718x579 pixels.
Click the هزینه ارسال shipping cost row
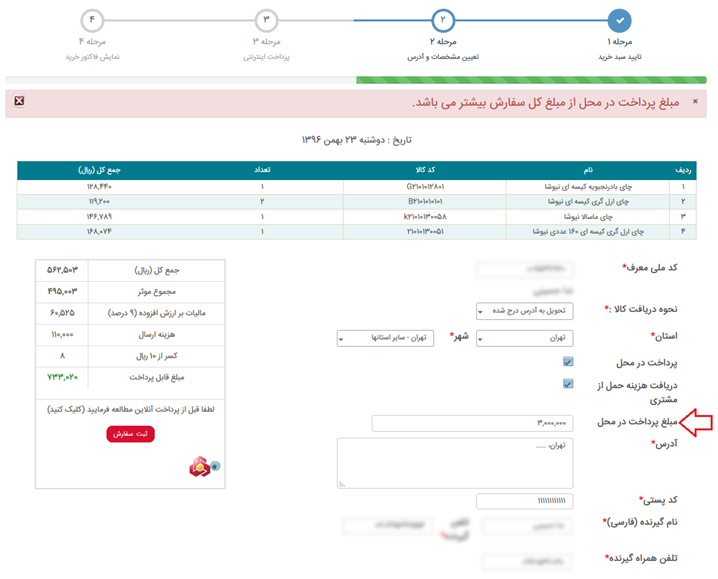pyautogui.click(x=131, y=335)
